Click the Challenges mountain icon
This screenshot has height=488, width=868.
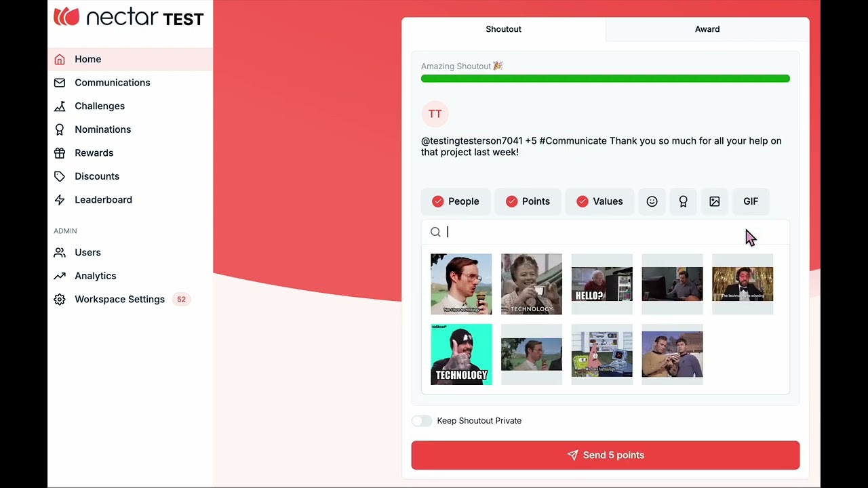click(x=60, y=106)
